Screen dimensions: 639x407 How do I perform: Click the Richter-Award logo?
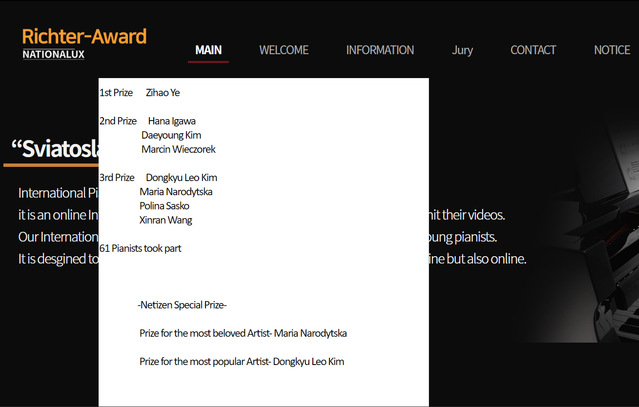[84, 37]
